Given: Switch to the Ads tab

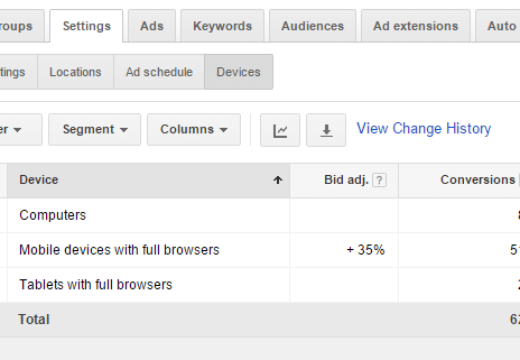Looking at the screenshot, I should 152,26.
